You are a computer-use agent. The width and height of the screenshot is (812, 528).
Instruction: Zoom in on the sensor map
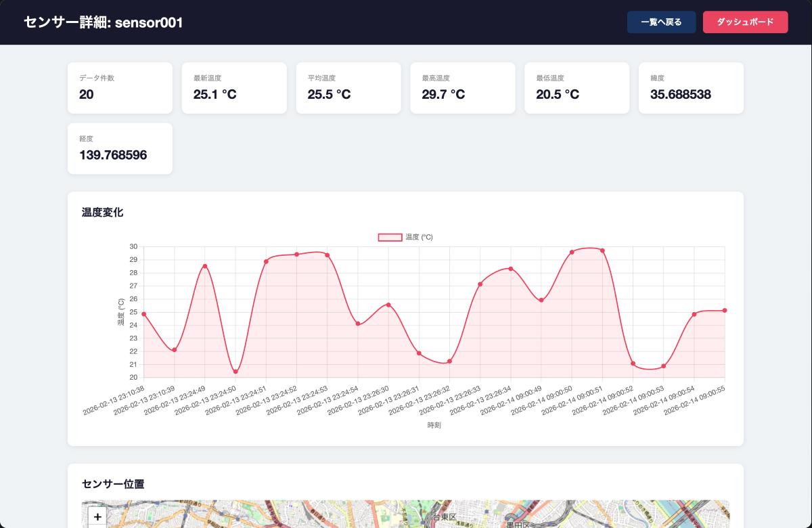(x=97, y=517)
